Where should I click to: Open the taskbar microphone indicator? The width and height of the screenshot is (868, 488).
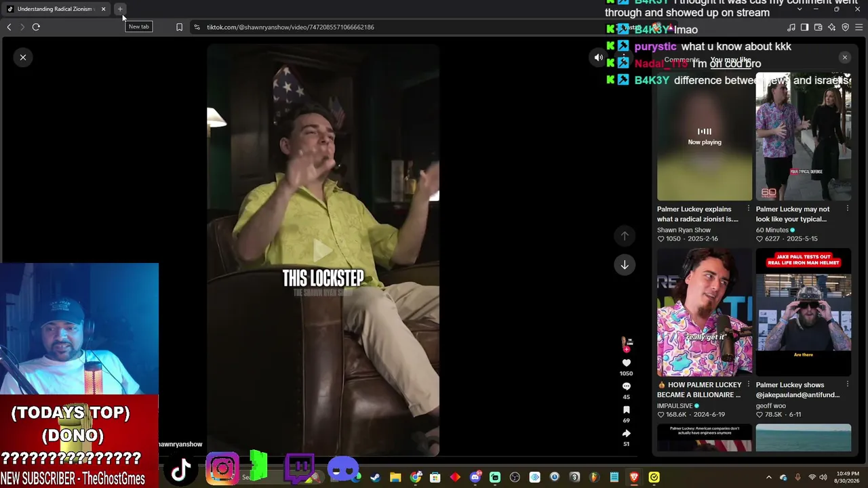pyautogui.click(x=797, y=477)
